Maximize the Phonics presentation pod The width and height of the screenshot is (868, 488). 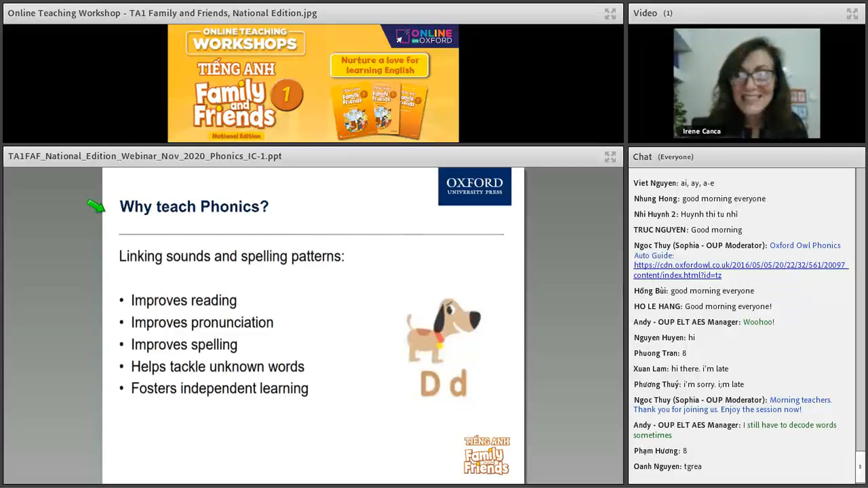click(x=610, y=157)
